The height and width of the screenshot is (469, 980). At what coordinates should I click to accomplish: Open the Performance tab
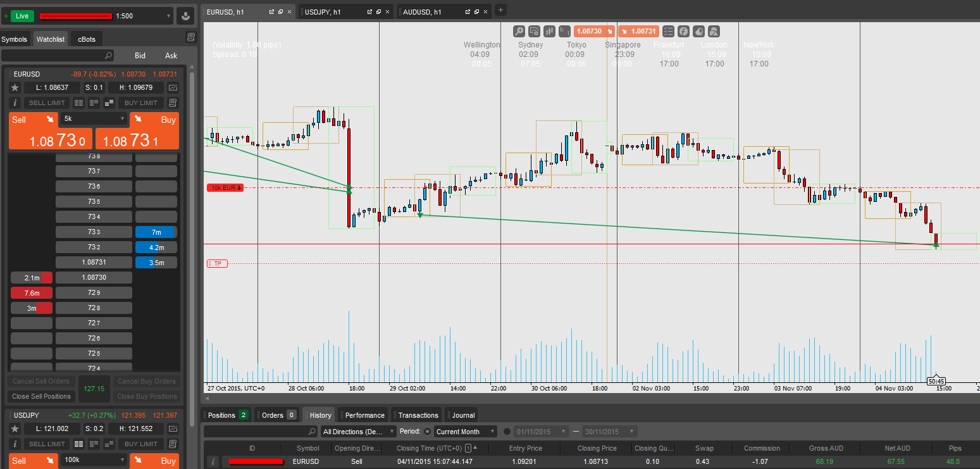(364, 415)
